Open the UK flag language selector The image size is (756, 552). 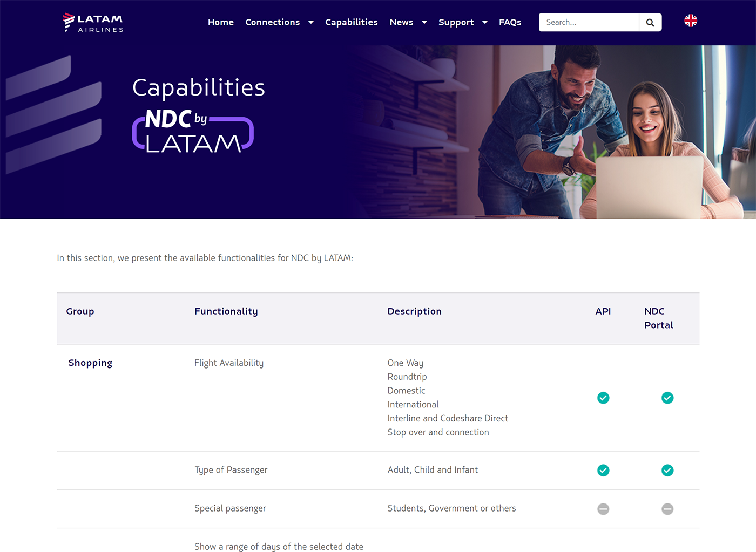(x=691, y=21)
